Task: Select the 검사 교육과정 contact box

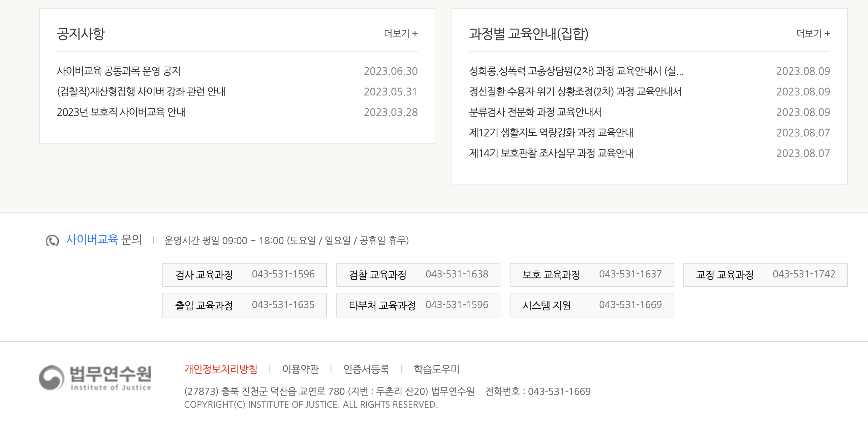Action: pyautogui.click(x=244, y=275)
